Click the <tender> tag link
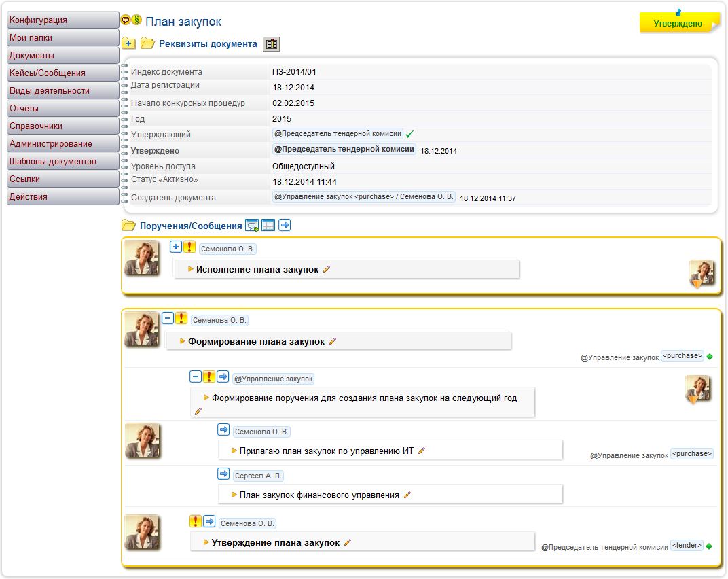The image size is (728, 579). click(686, 545)
